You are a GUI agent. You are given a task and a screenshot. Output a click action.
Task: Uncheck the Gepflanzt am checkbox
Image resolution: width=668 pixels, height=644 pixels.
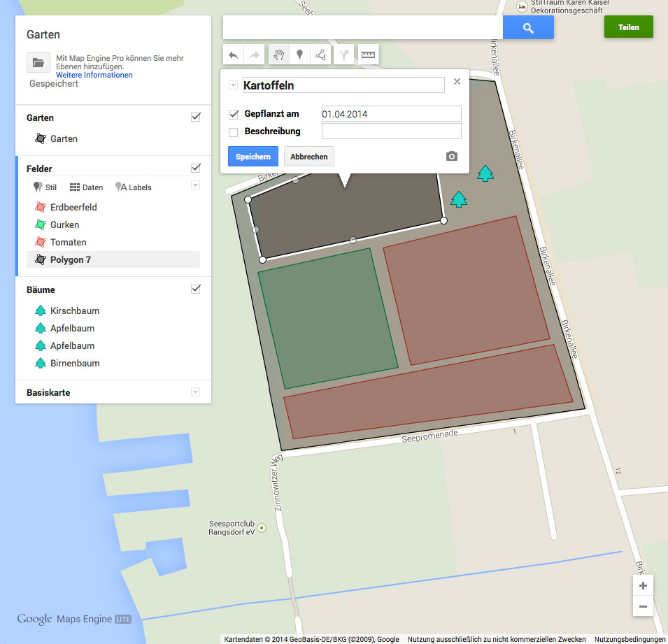tap(234, 115)
